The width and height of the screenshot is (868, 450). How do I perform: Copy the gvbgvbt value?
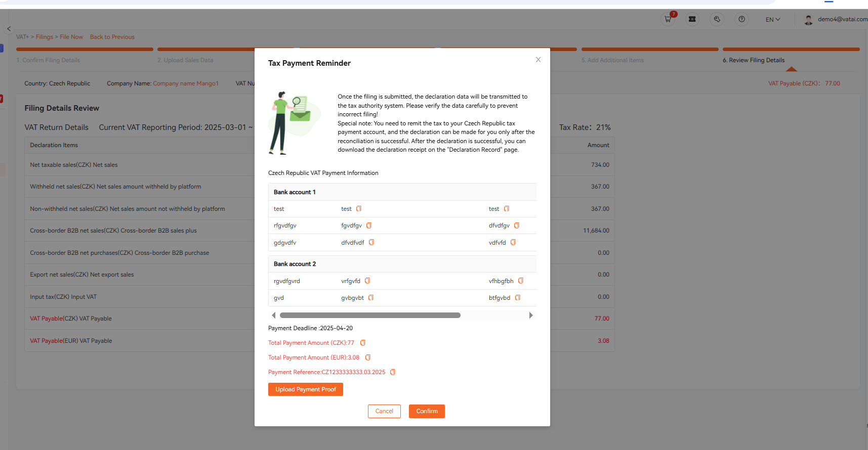click(371, 298)
